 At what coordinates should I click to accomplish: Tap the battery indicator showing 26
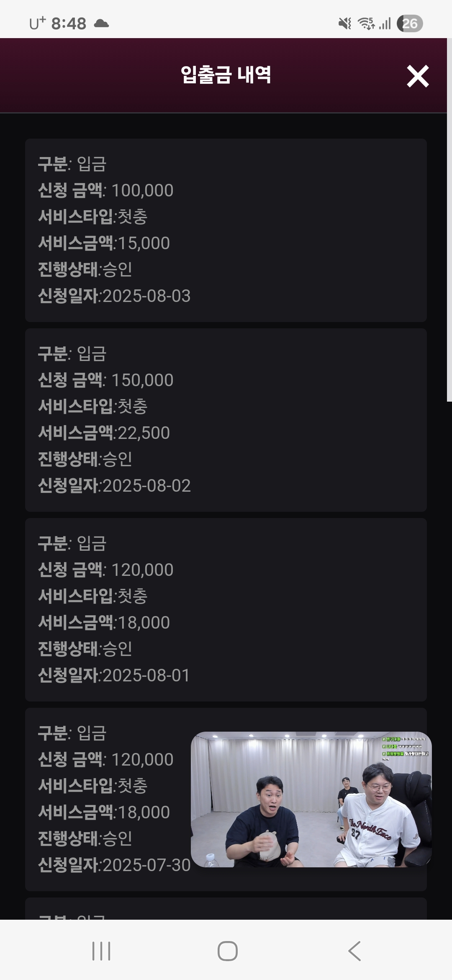point(410,23)
